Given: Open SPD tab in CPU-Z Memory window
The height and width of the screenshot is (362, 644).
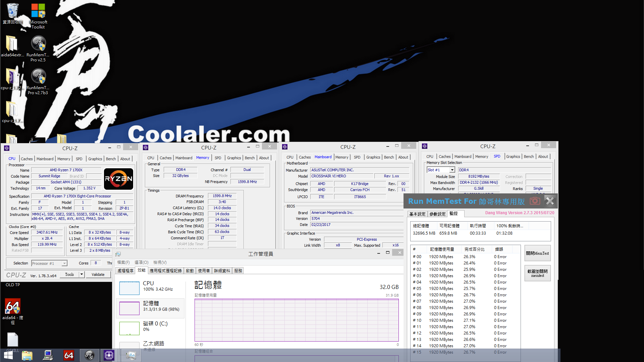Looking at the screenshot, I should 218,158.
